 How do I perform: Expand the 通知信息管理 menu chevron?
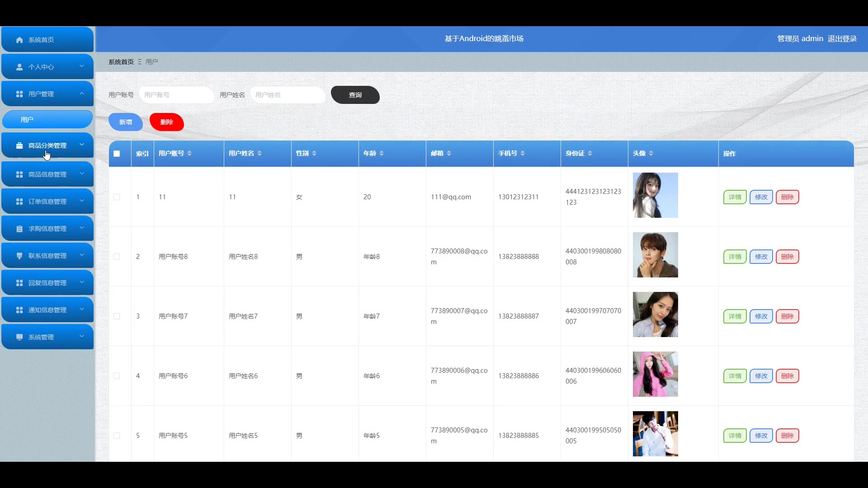coord(82,309)
